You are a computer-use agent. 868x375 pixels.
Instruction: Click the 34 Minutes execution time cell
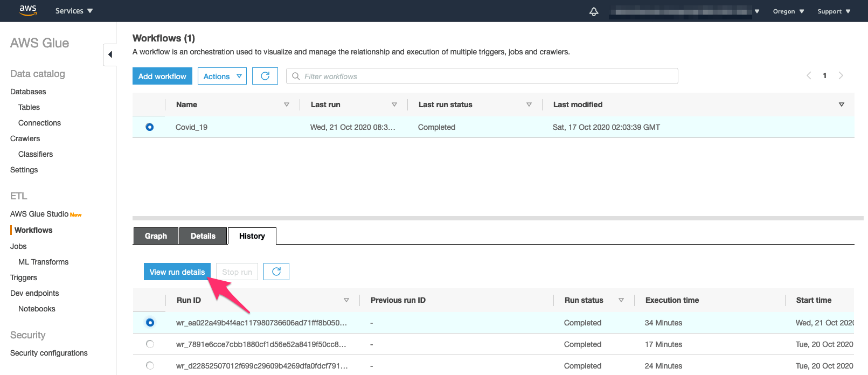(x=663, y=323)
